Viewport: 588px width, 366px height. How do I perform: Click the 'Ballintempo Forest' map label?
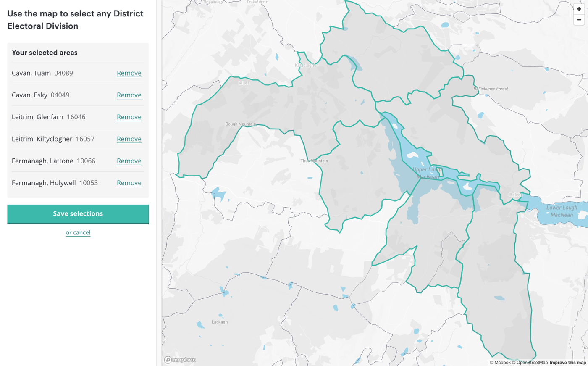pyautogui.click(x=491, y=89)
